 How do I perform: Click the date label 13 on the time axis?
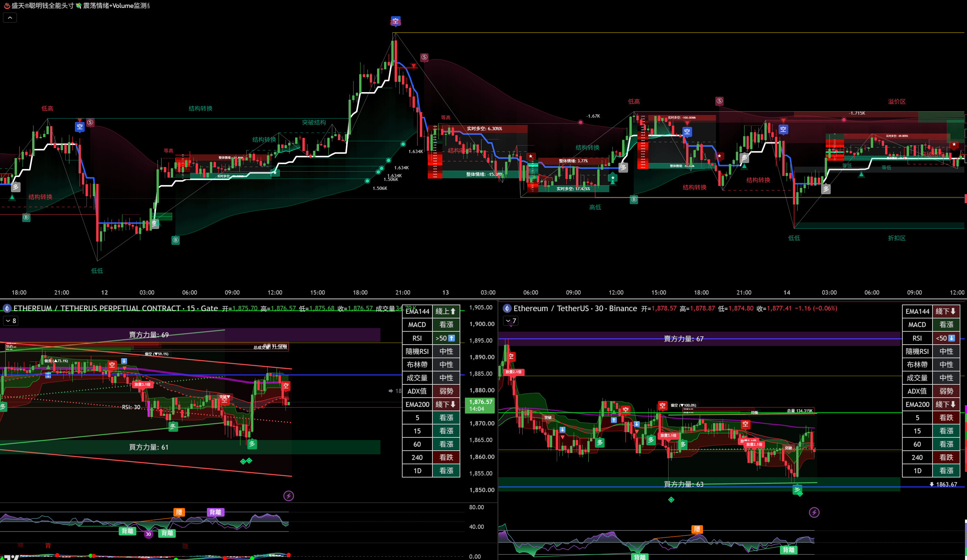tap(445, 292)
